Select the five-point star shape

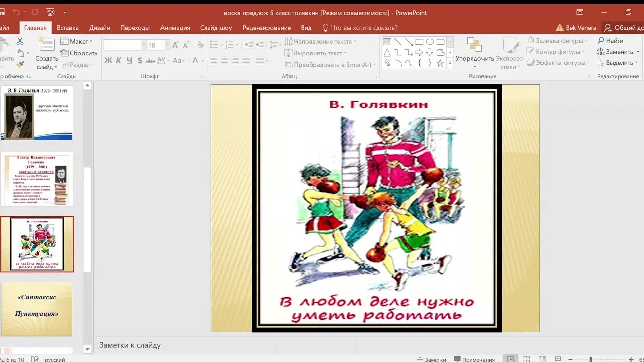pos(440,63)
